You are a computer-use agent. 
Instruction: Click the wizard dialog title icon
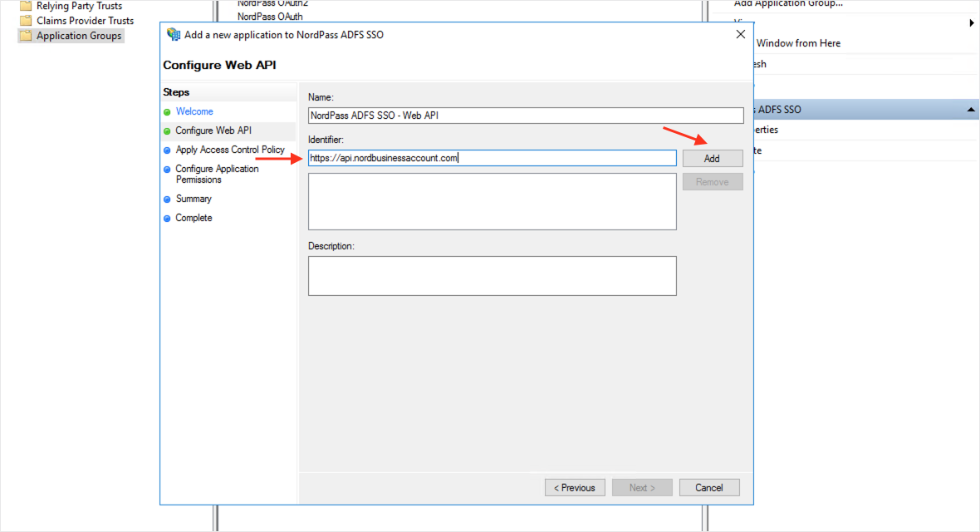(173, 34)
